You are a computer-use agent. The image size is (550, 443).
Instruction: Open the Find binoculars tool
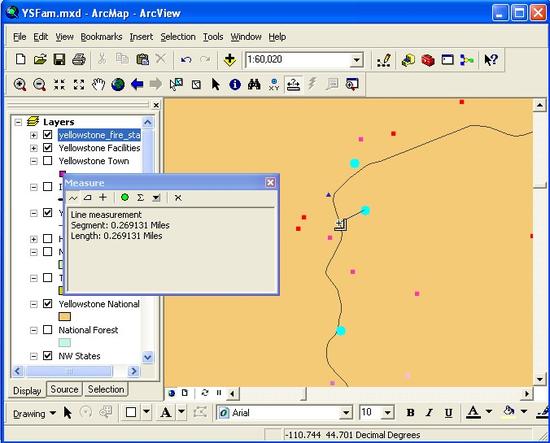[254, 84]
